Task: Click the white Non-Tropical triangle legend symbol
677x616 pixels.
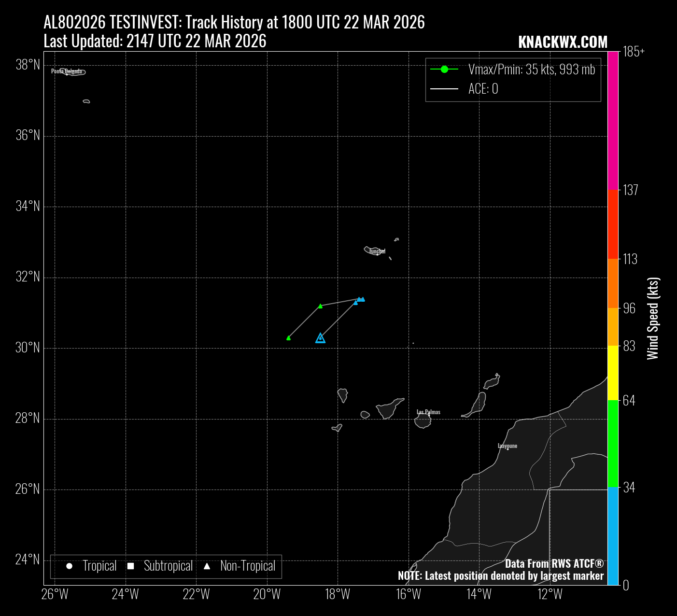Action: (207, 566)
